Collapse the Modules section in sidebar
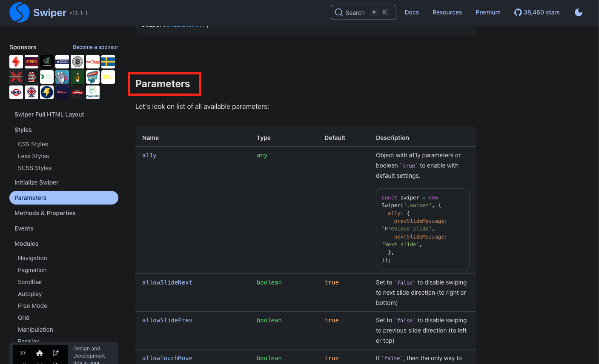This screenshot has height=364, width=599. [26, 243]
